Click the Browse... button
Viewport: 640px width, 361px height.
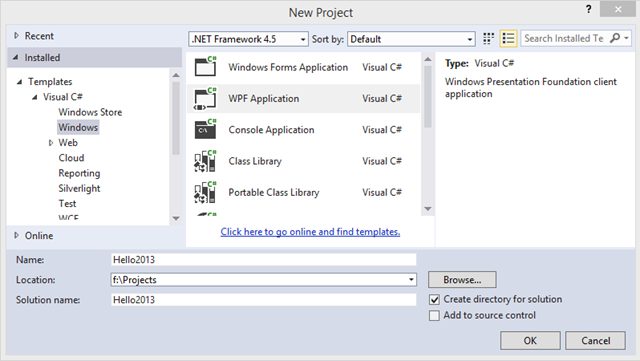pyautogui.click(x=462, y=280)
